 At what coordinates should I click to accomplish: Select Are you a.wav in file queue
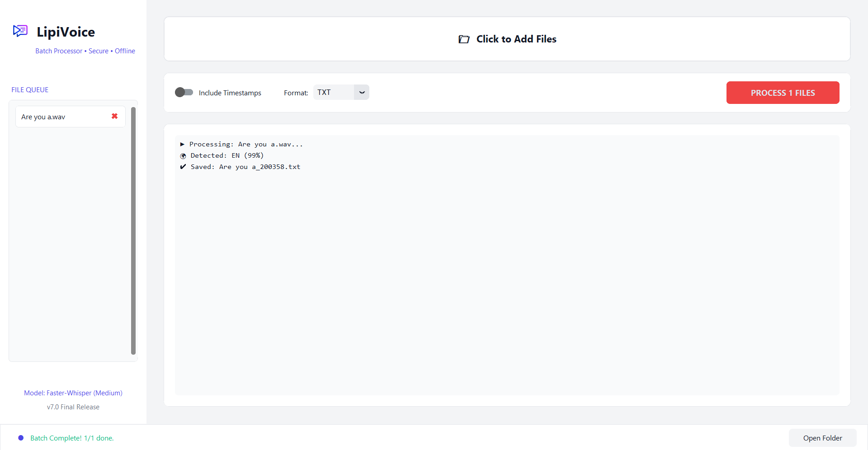tap(70, 117)
